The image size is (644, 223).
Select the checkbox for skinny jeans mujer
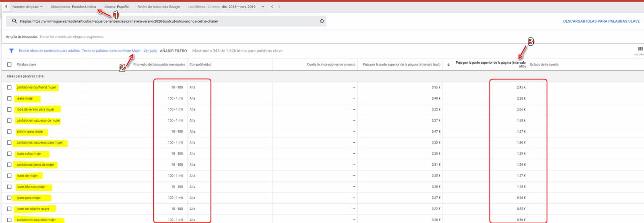pos(9,132)
